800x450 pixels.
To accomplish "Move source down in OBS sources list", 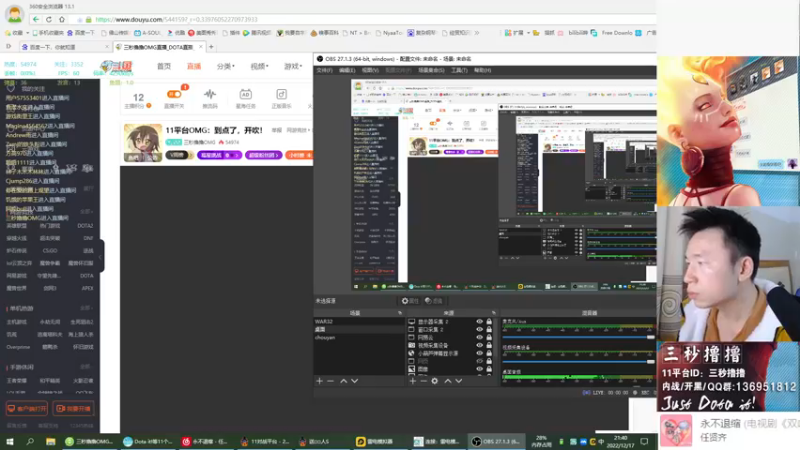I will click(x=459, y=381).
